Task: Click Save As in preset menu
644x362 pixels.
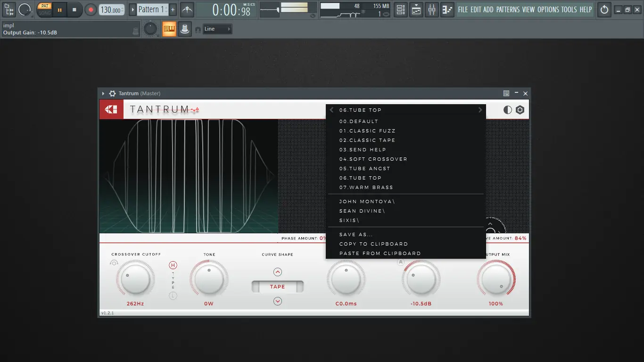Action: pyautogui.click(x=356, y=235)
